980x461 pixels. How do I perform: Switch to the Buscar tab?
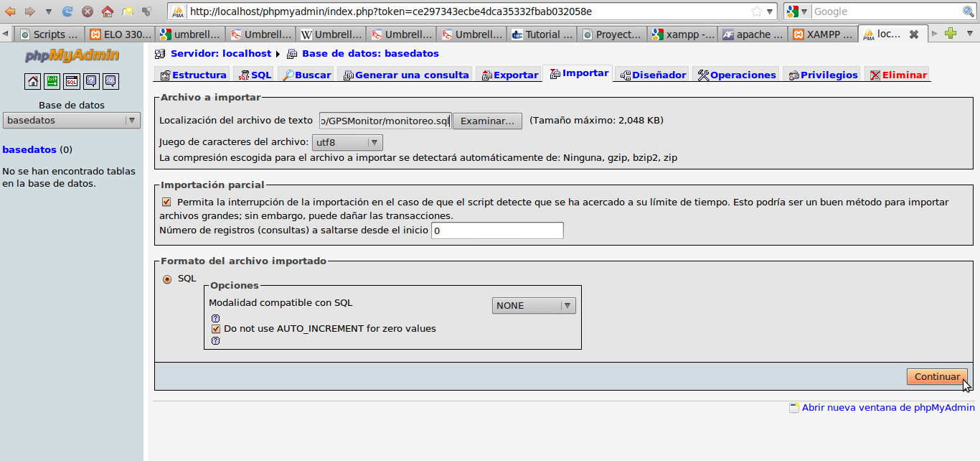click(306, 75)
